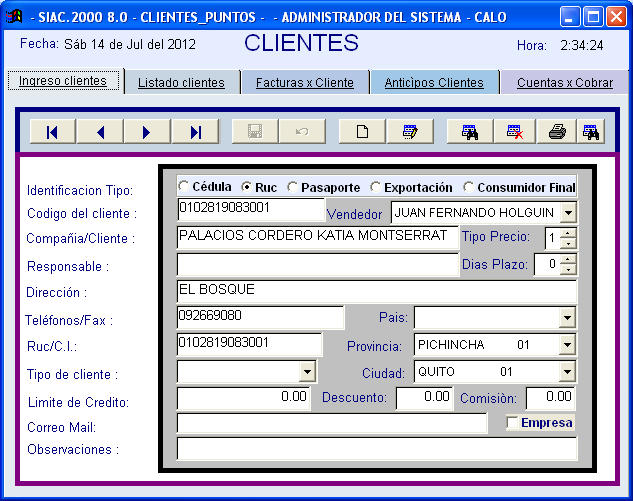Click the Correo Mail input field

pyautogui.click(x=331, y=424)
